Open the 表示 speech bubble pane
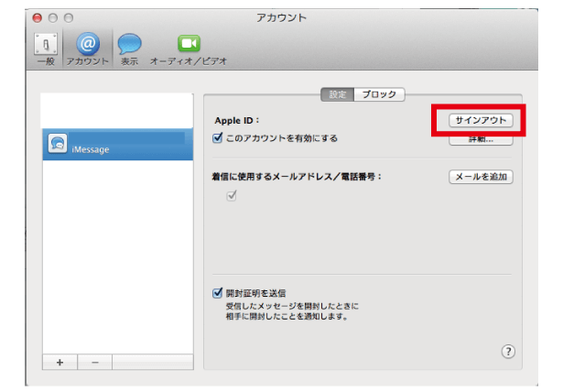The height and width of the screenshot is (392, 563). (129, 49)
